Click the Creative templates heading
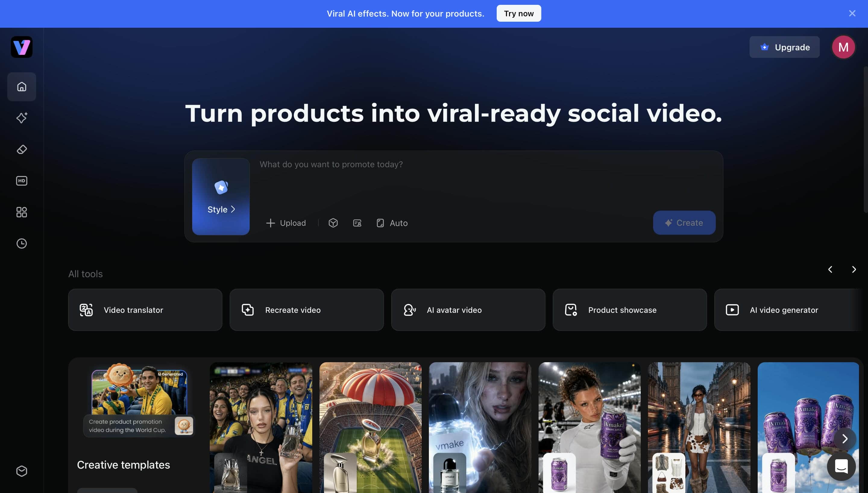Screen dimensions: 868x493 (x=123, y=465)
